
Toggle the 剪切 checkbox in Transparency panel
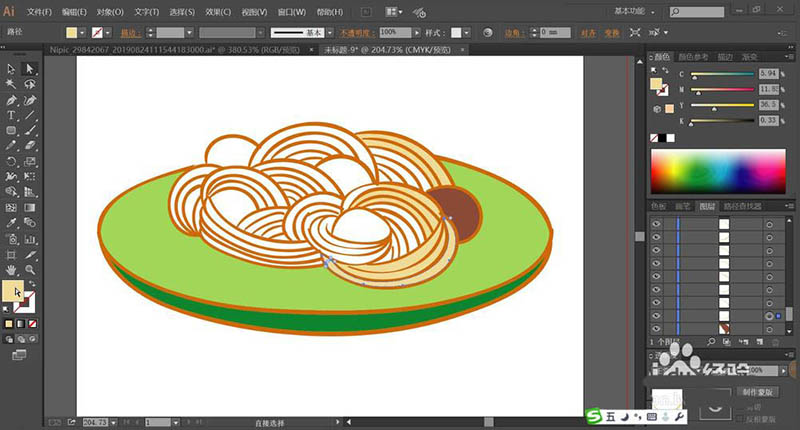[x=739, y=408]
